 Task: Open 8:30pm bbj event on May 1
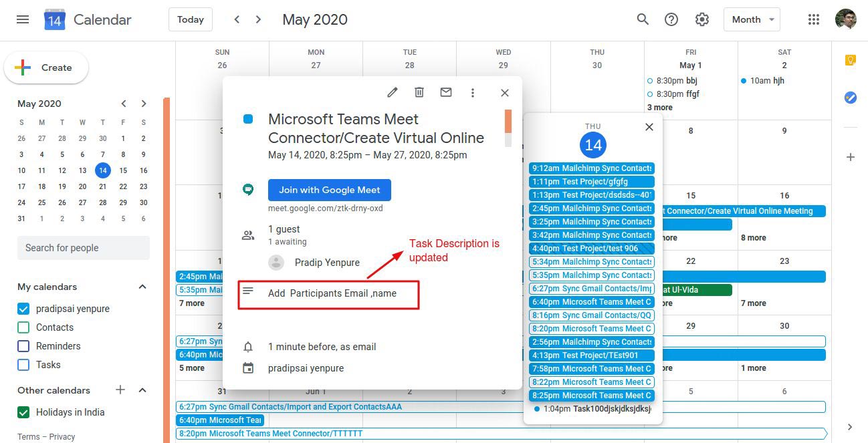click(x=672, y=81)
